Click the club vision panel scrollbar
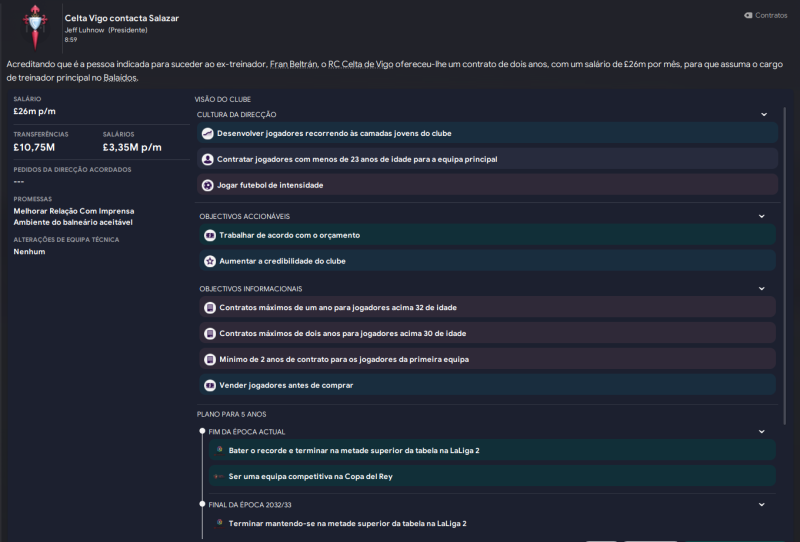The height and width of the screenshot is (542, 800). tap(785, 265)
